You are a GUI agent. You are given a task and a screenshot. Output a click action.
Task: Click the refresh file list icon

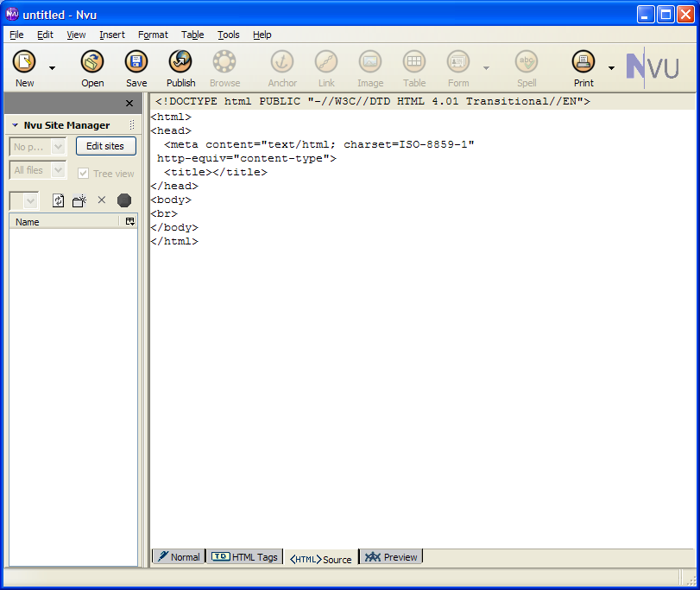(58, 200)
